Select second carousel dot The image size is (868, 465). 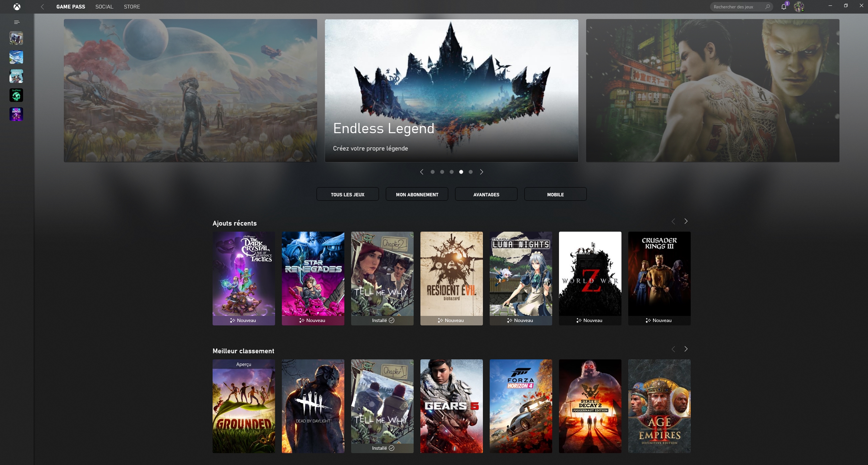[x=442, y=172]
